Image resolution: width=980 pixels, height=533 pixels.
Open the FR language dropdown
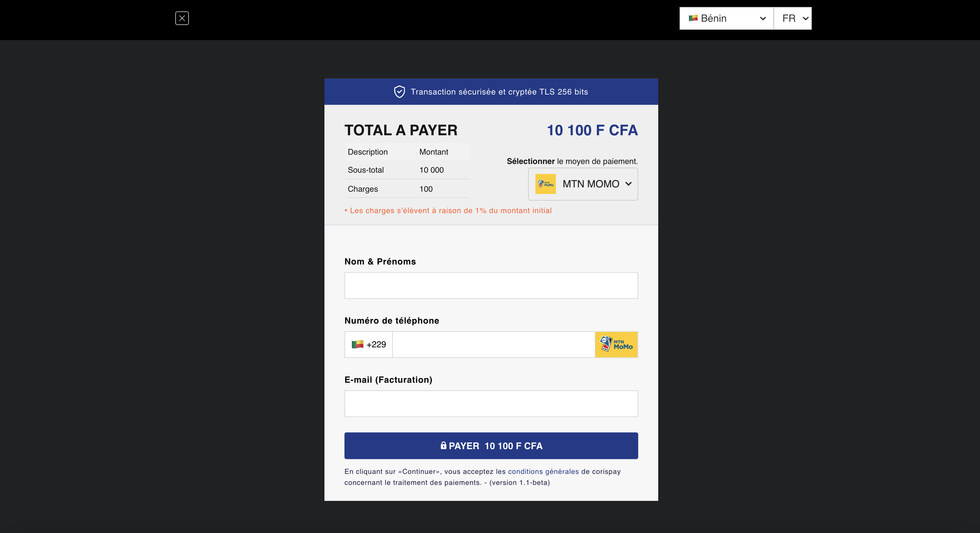(792, 18)
